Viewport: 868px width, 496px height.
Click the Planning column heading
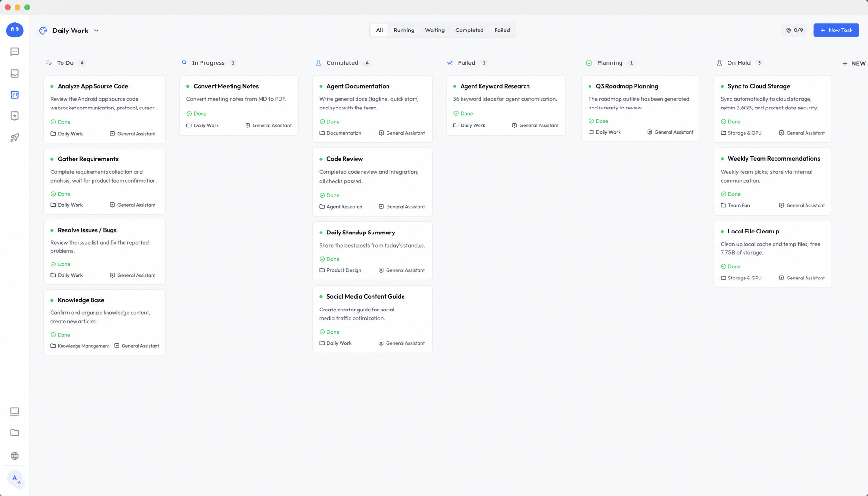point(609,63)
